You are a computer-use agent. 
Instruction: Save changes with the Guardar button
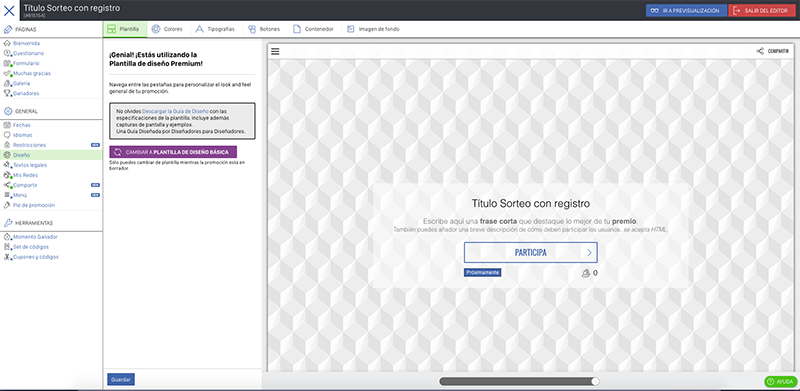click(121, 380)
